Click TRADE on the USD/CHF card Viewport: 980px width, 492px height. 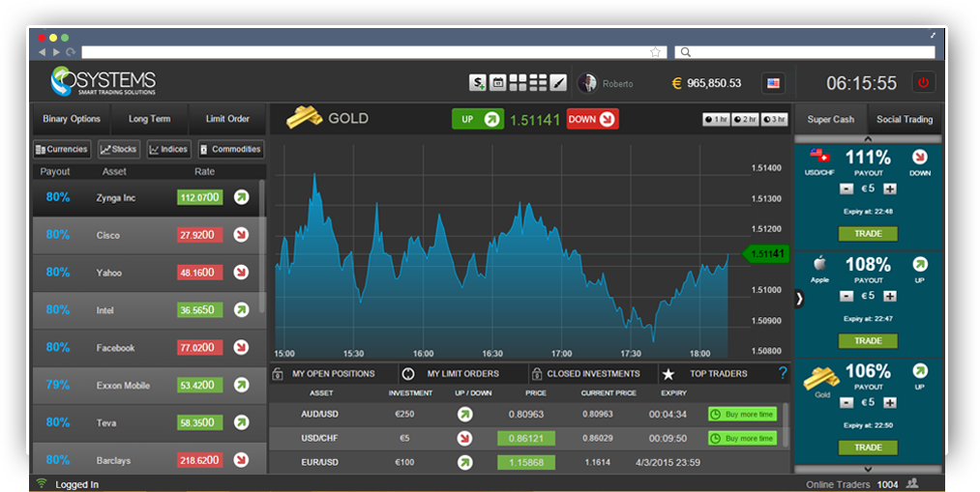[868, 234]
